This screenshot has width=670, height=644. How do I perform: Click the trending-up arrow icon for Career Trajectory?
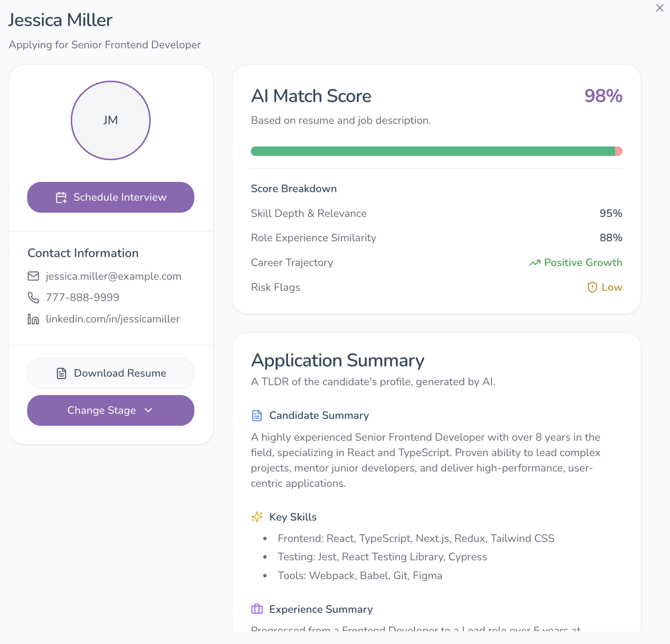coord(535,263)
